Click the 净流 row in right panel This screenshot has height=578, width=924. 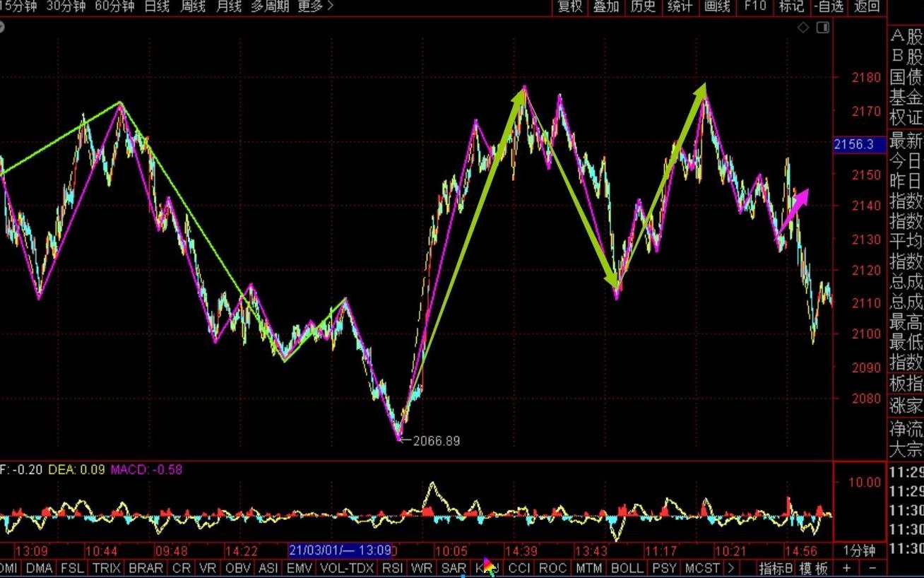(x=906, y=428)
